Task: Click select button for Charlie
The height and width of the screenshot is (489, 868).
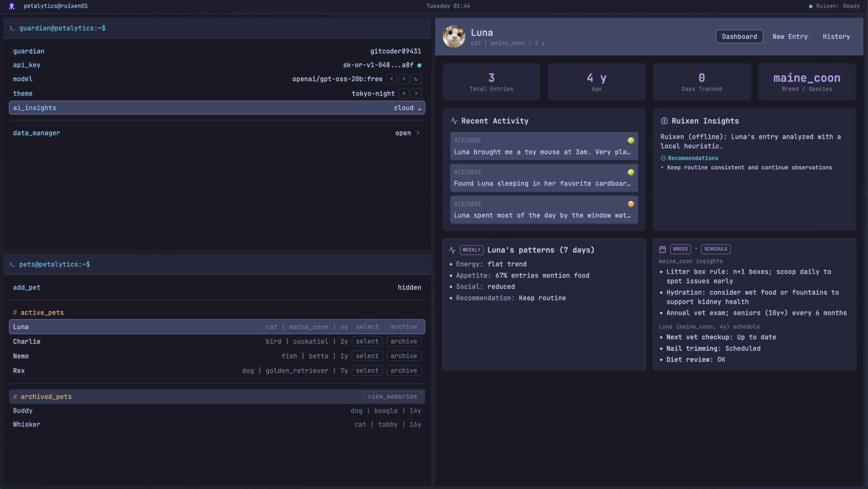Action: coord(367,342)
